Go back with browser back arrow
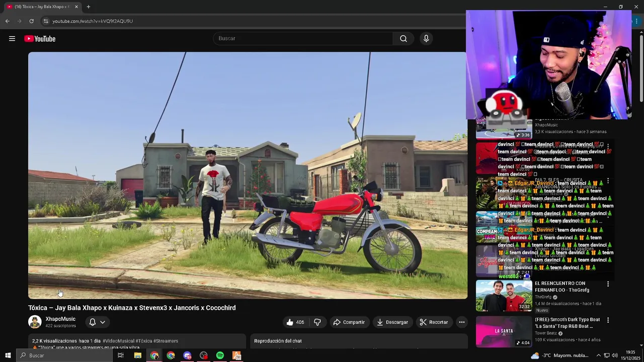644x362 pixels. [x=7, y=21]
